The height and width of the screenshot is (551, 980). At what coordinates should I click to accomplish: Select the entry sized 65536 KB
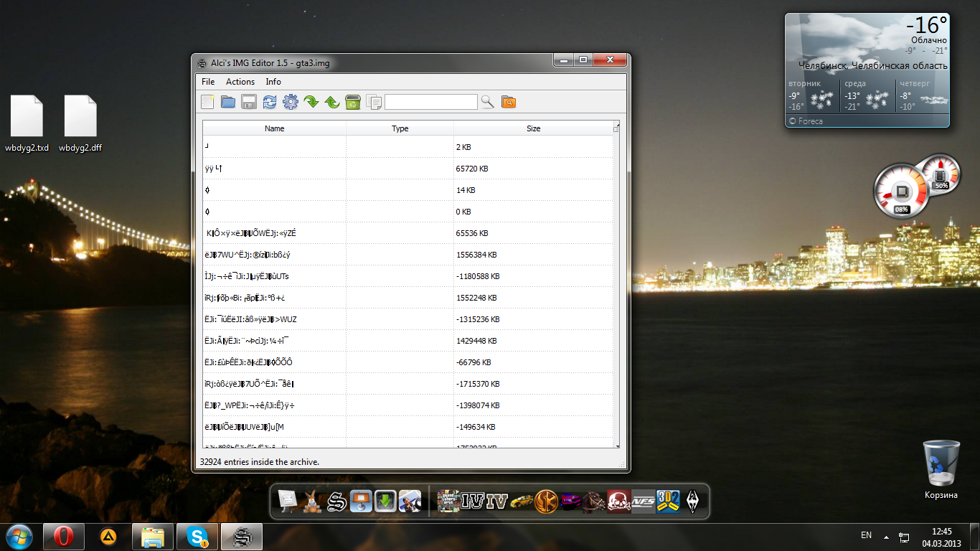point(407,233)
